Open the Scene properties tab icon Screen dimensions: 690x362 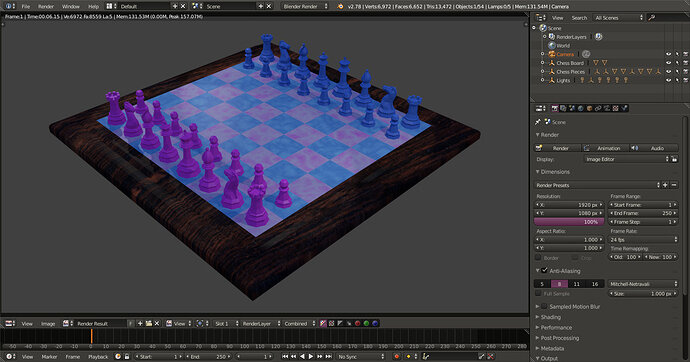572,108
